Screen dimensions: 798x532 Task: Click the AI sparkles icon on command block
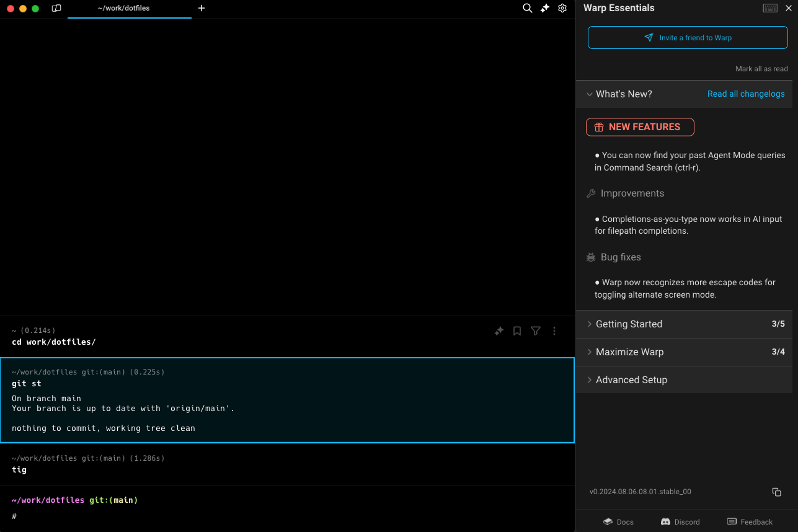click(499, 331)
